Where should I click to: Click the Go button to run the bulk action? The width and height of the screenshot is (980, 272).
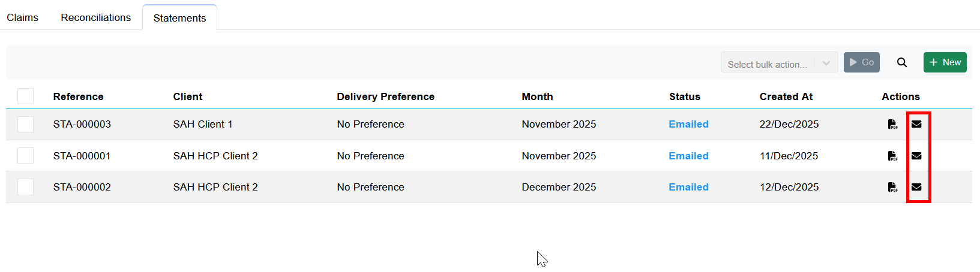click(862, 62)
